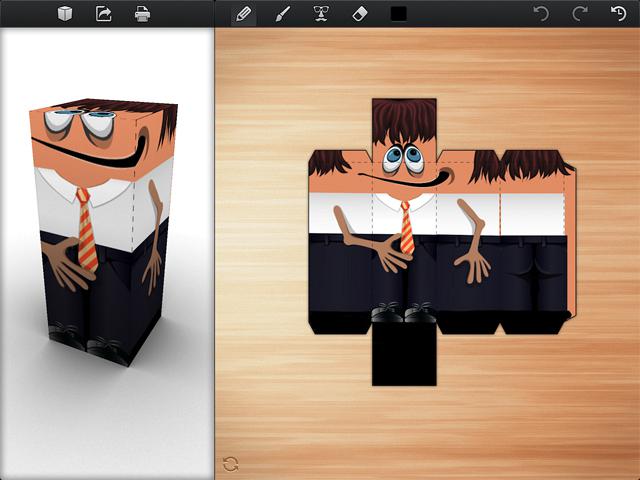
Task: Select the Paintbrush tool
Action: (282, 14)
